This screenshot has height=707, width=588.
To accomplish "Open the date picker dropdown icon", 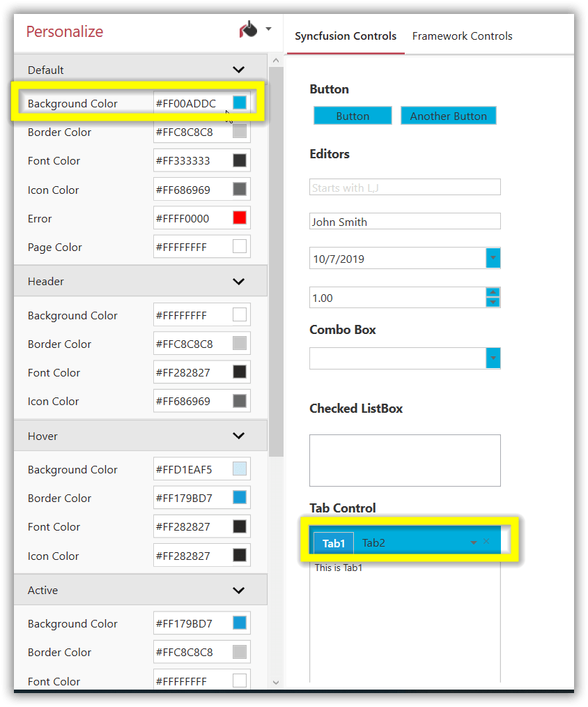I will point(493,258).
